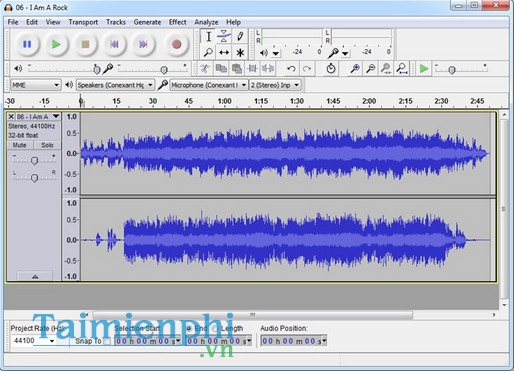Stop playback with the Stop button
This screenshot has height=371, width=514.
click(x=85, y=44)
